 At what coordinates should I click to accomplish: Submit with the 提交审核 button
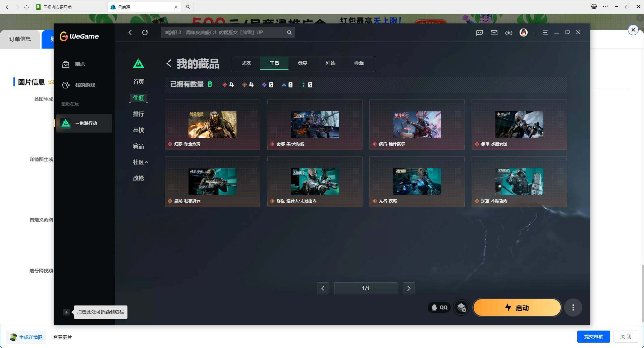[x=593, y=337]
